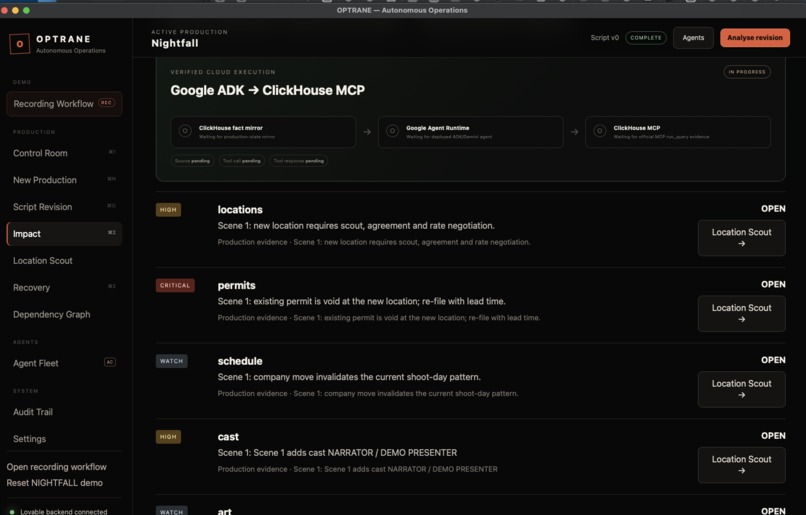Screen dimensions: 806x515
Task: Click the HIGH severity badge on locations row
Action: 168,210
